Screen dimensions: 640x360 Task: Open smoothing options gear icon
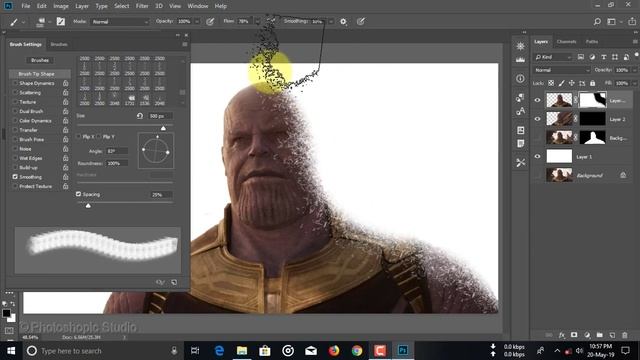tap(343, 22)
